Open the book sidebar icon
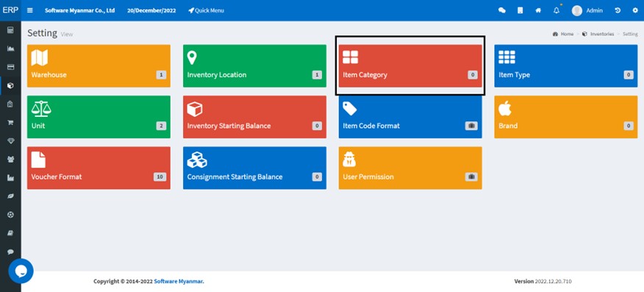 (x=11, y=233)
